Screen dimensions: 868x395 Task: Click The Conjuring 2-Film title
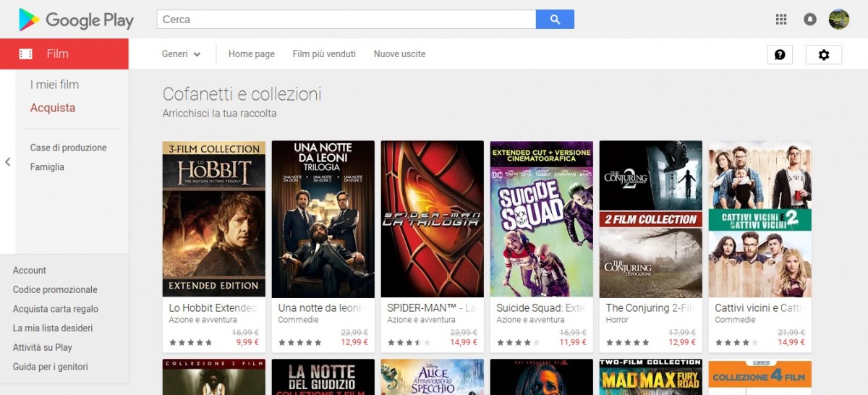tap(650, 308)
